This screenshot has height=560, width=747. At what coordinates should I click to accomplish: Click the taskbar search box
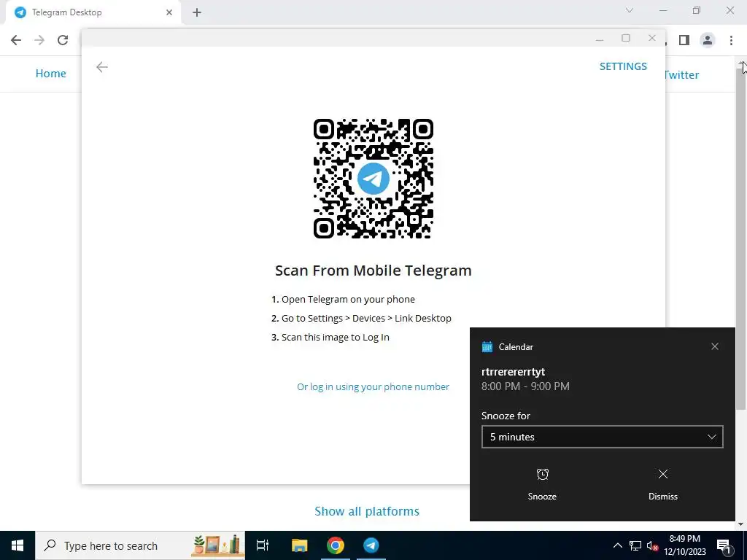(140, 545)
